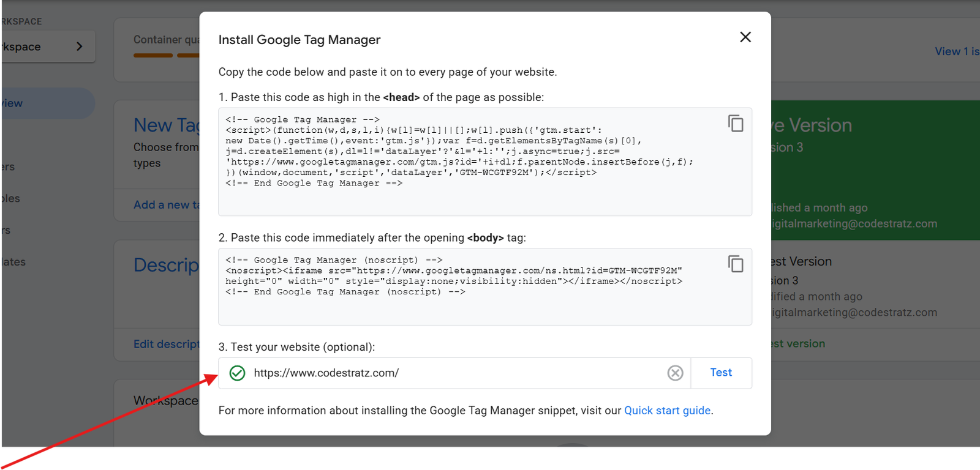Screen dimensions: 980x470
Task: Click the Live Version heading in background
Action: (812, 125)
